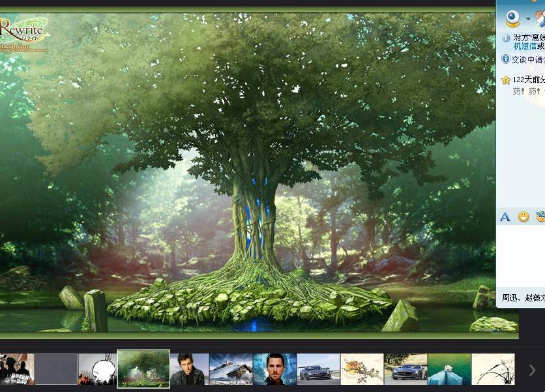Select the plum blossom painting thumbnail
Screen dimensions: 545x392
(362, 369)
